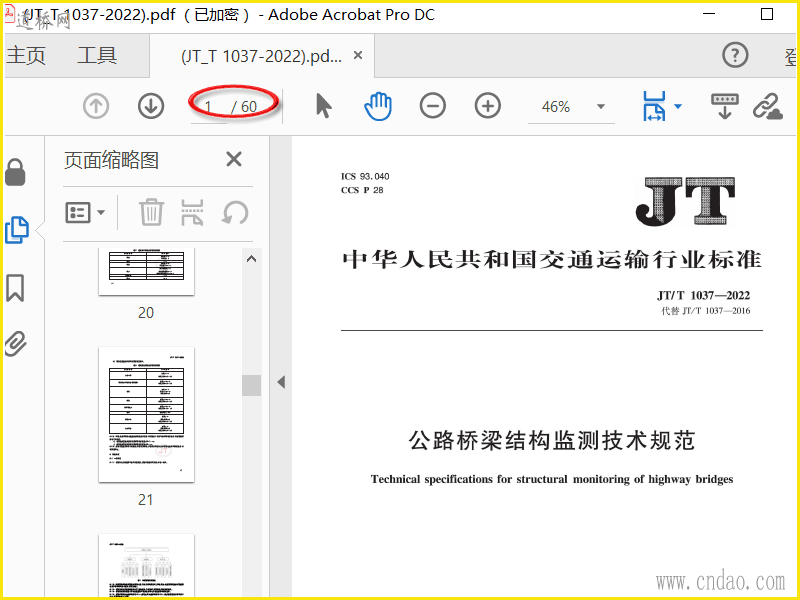Select page 20 thumbnail
This screenshot has height=600, width=800.
(146, 271)
